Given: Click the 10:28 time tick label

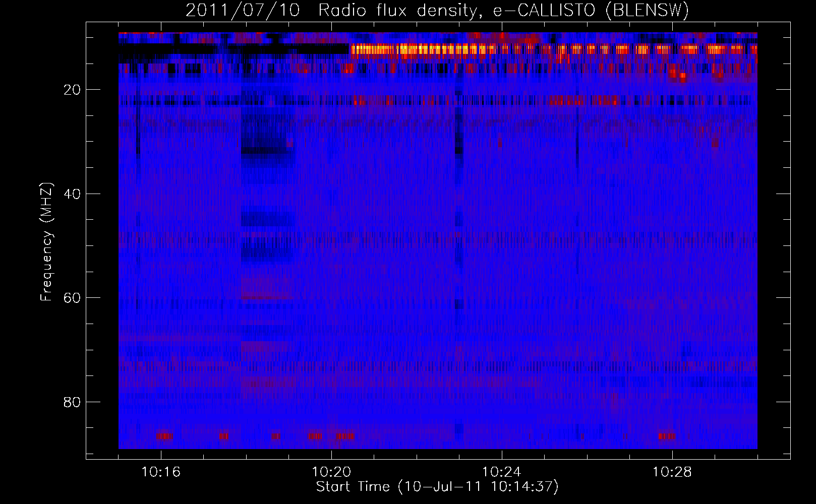Looking at the screenshot, I should click(x=672, y=472).
